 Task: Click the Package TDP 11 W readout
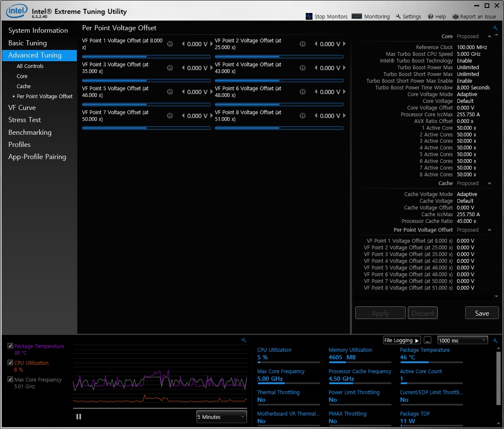(407, 421)
